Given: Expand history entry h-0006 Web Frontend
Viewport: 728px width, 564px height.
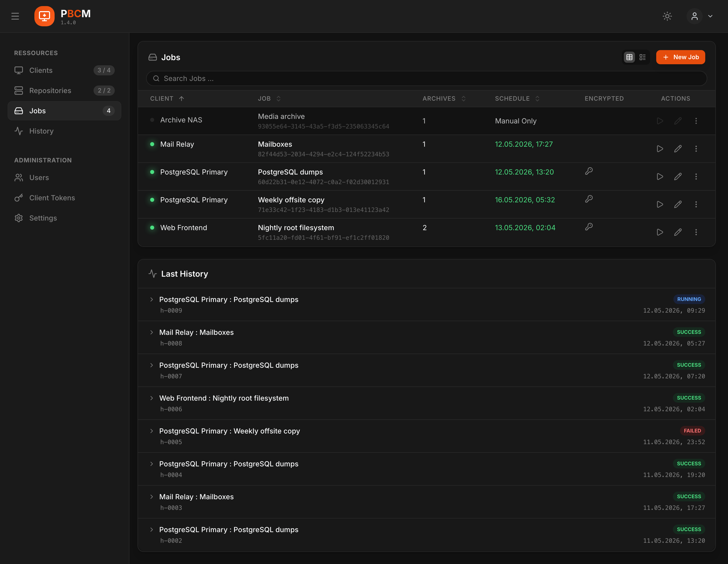Looking at the screenshot, I should coord(152,398).
